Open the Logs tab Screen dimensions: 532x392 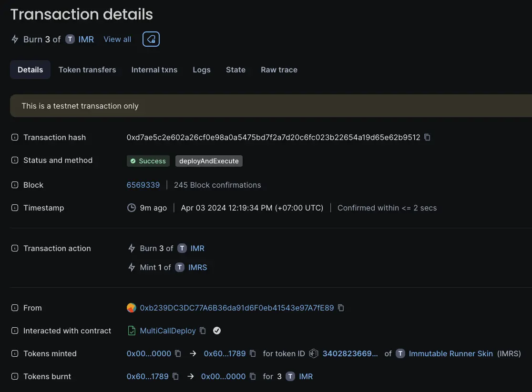click(201, 70)
